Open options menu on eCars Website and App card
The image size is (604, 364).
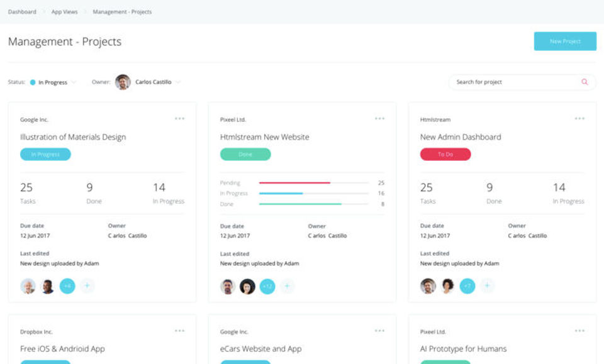[379, 331]
